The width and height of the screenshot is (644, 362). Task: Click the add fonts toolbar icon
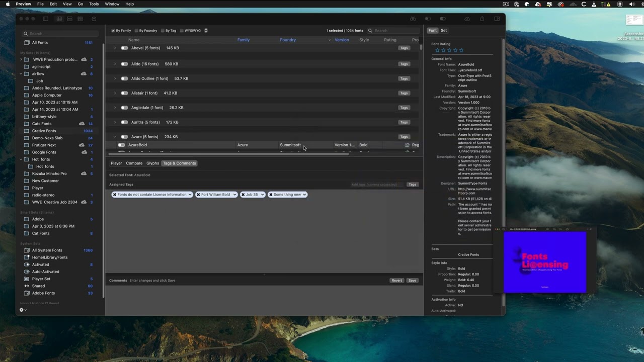pyautogui.click(x=94, y=19)
